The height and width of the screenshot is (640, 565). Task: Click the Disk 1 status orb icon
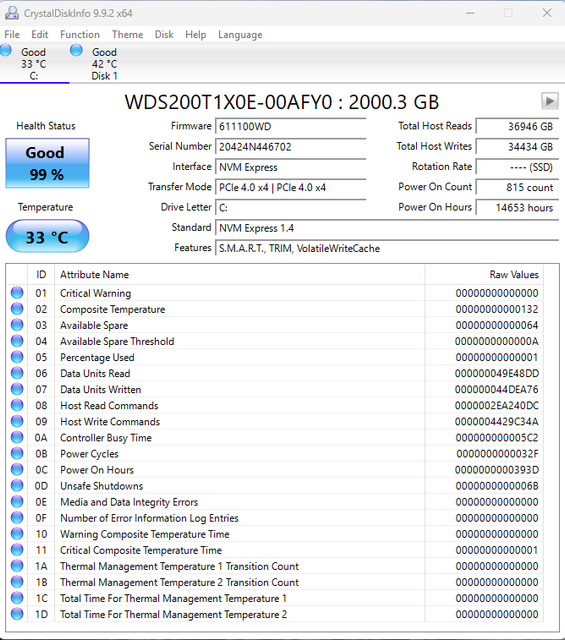tap(76, 50)
